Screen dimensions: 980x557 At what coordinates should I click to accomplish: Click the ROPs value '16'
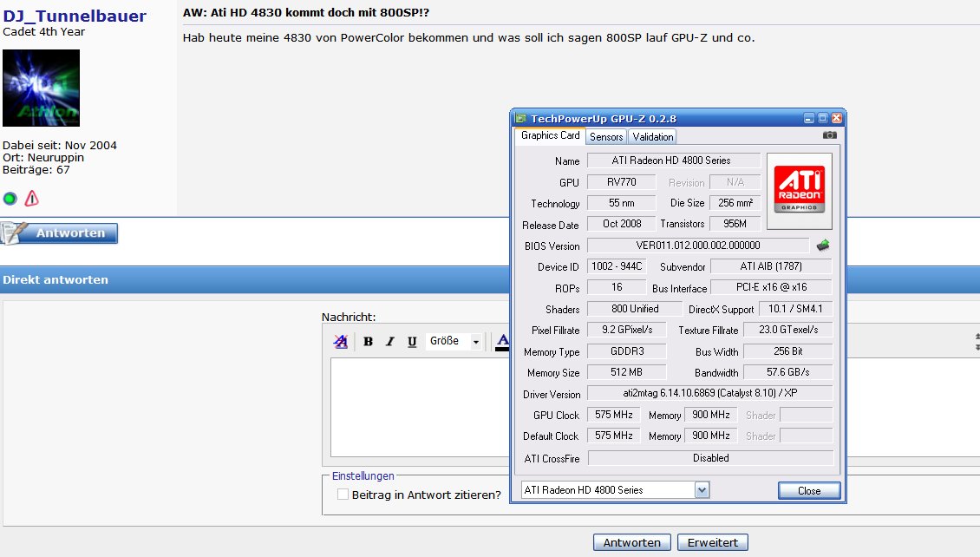point(617,287)
